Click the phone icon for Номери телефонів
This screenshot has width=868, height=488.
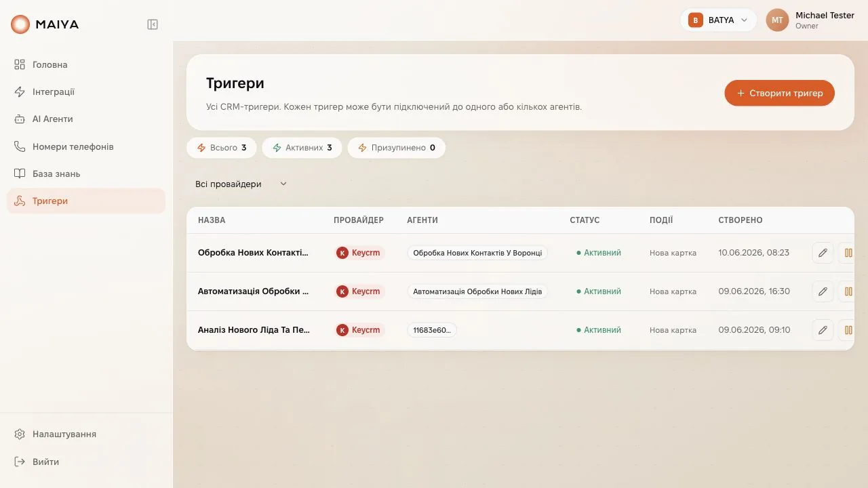click(x=20, y=146)
